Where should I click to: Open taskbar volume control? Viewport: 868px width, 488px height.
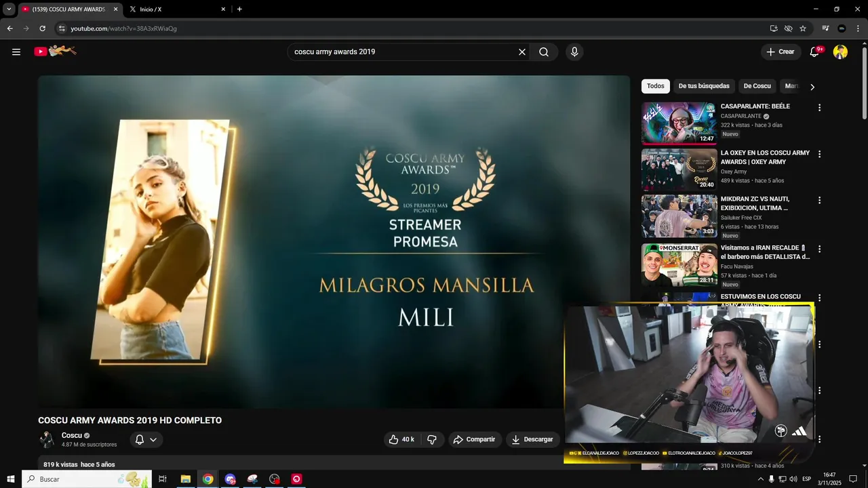point(793,479)
